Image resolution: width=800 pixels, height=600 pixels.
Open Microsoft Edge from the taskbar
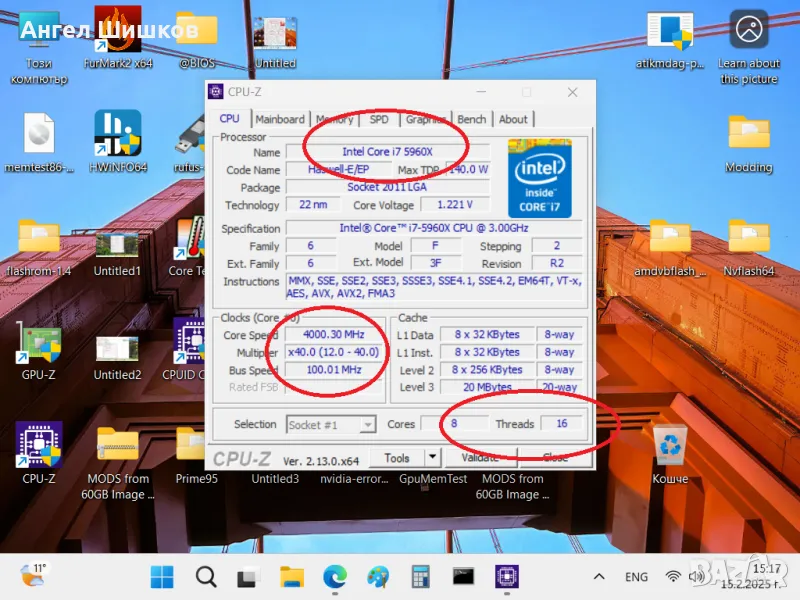pyautogui.click(x=335, y=577)
